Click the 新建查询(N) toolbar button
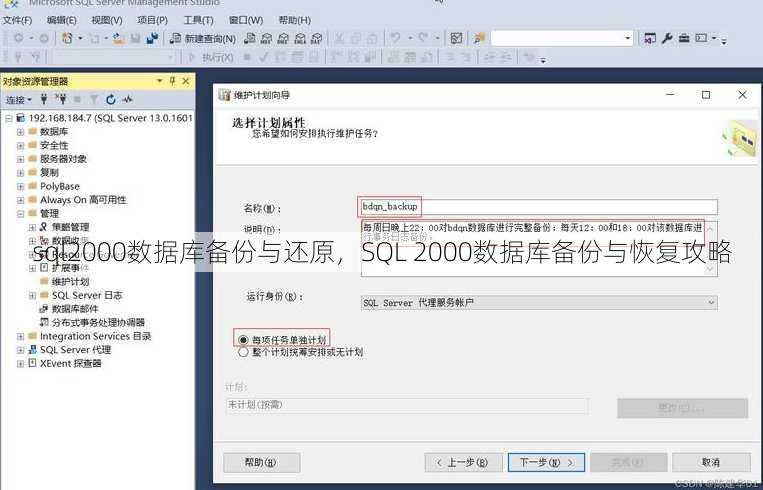763x490 pixels. click(202, 38)
